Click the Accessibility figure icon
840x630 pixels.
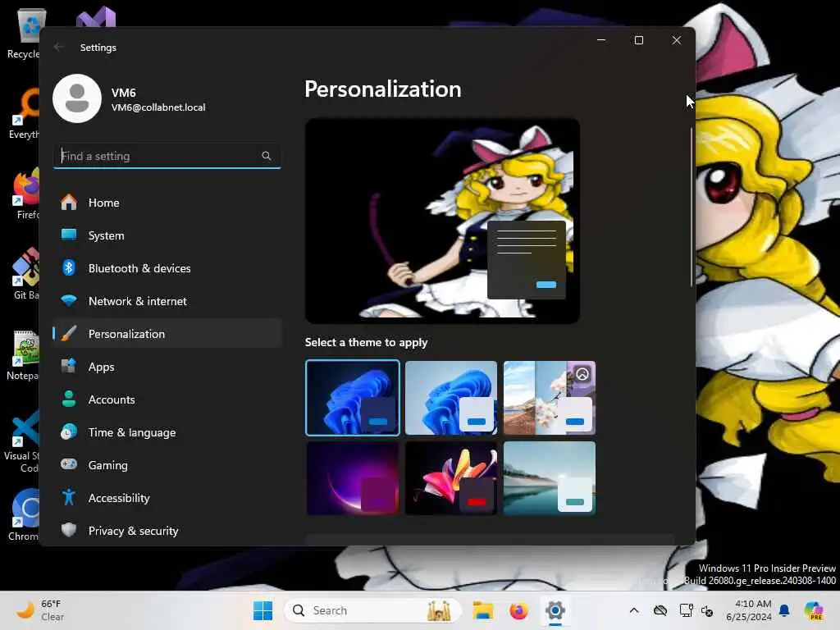(x=69, y=497)
